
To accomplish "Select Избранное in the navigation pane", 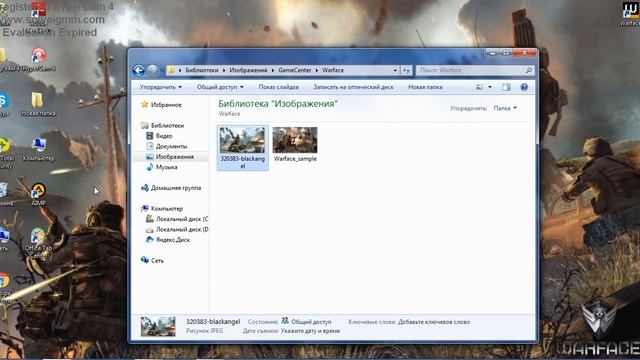I will pos(161,105).
